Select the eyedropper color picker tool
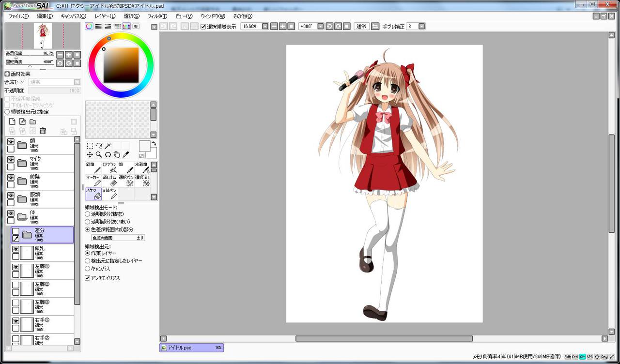Screen dimensions: 620x364 [125, 154]
